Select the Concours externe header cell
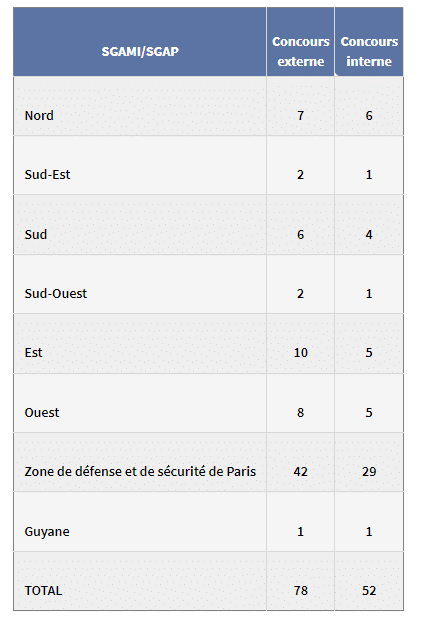 pos(300,51)
